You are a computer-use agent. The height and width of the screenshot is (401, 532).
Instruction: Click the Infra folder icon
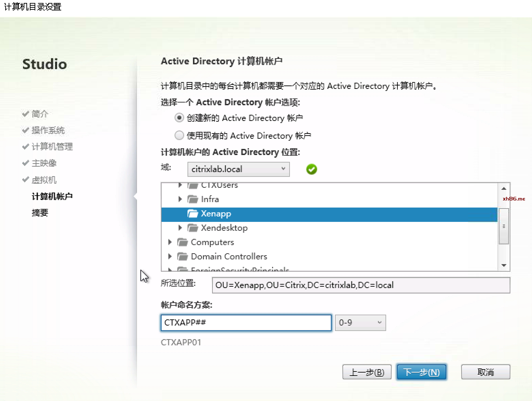pos(193,199)
